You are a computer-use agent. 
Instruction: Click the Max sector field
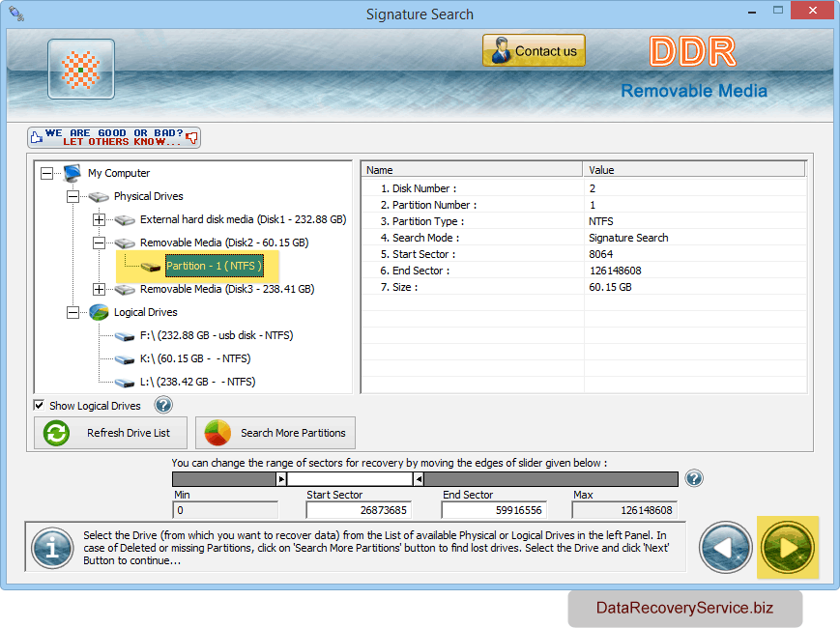pyautogui.click(x=624, y=510)
